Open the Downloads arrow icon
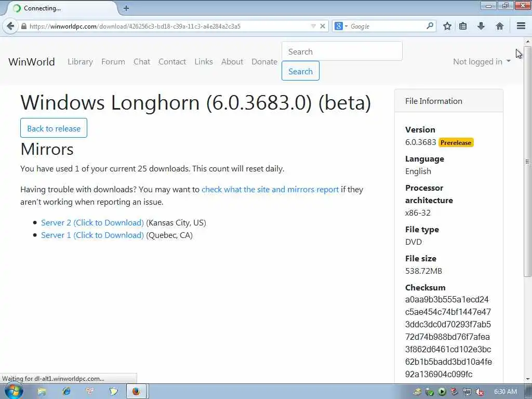Screen dimensions: 532x399 (481, 26)
